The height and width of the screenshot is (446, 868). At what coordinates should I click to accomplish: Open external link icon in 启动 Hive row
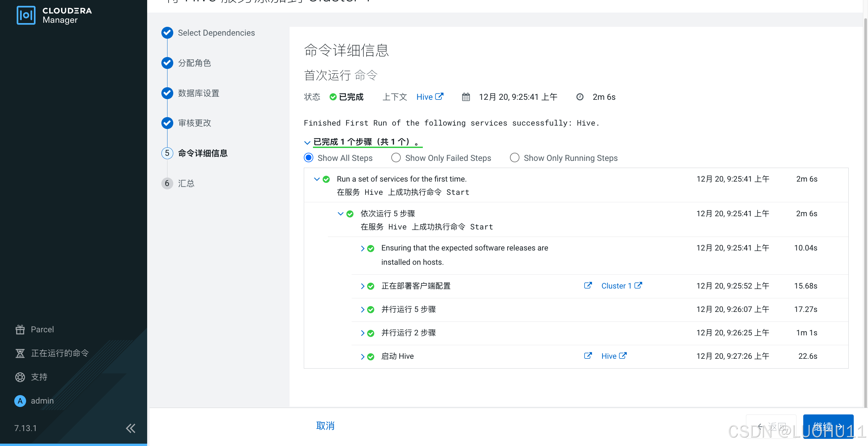click(x=588, y=356)
